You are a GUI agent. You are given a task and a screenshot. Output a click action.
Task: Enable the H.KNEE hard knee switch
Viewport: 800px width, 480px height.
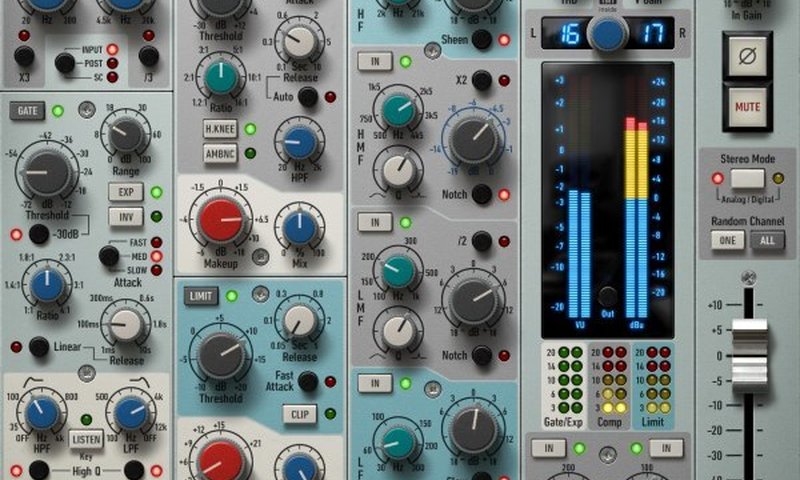point(219,129)
